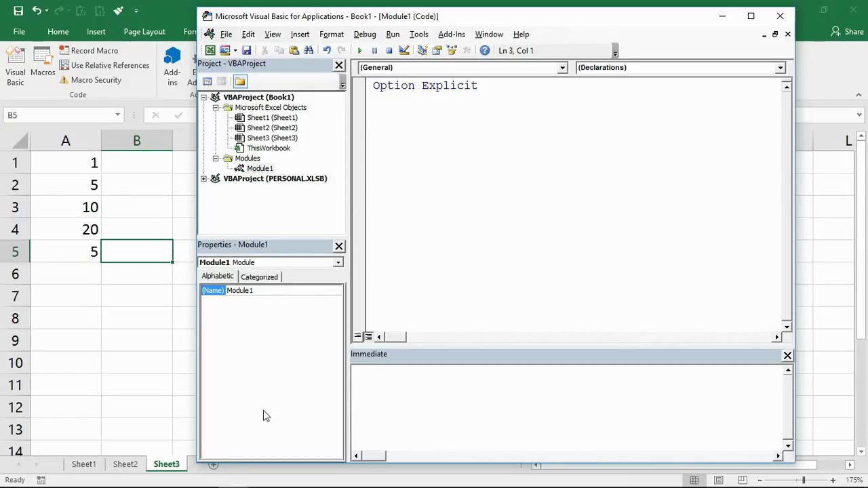Click Excel zoom slider handle
The height and width of the screenshot is (488, 868).
coord(803,481)
